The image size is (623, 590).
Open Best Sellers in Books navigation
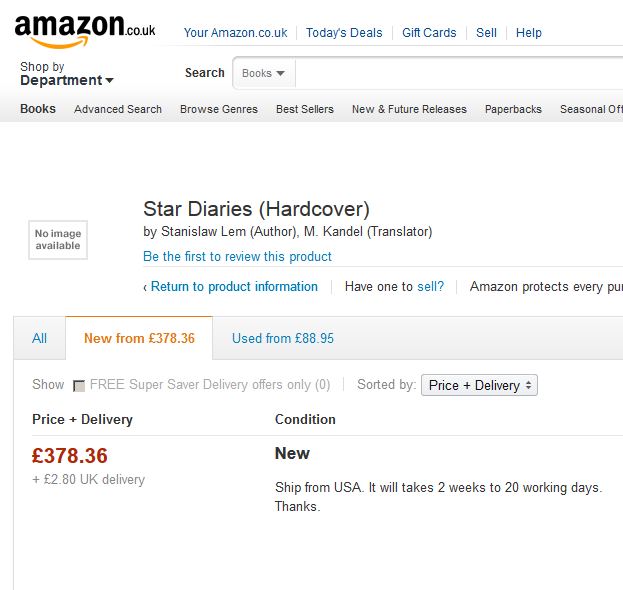[305, 109]
